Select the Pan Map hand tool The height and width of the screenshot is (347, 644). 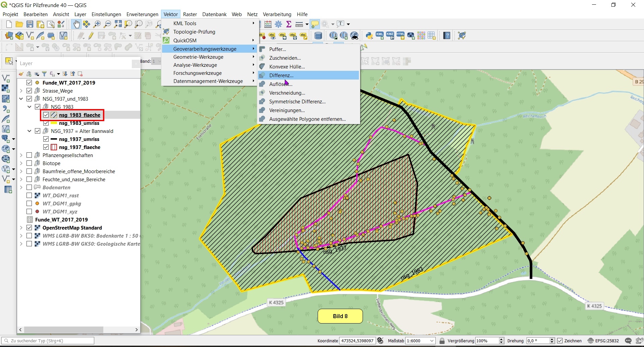tap(76, 24)
